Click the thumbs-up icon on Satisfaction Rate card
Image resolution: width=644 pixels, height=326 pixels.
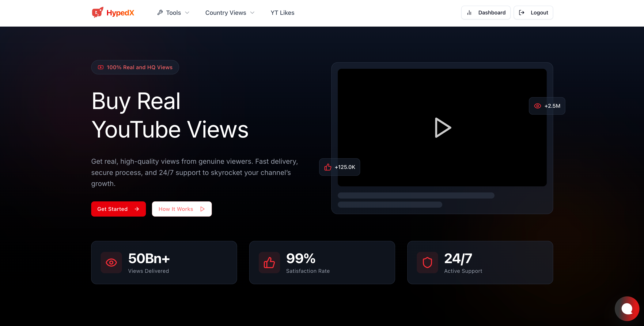pos(269,263)
